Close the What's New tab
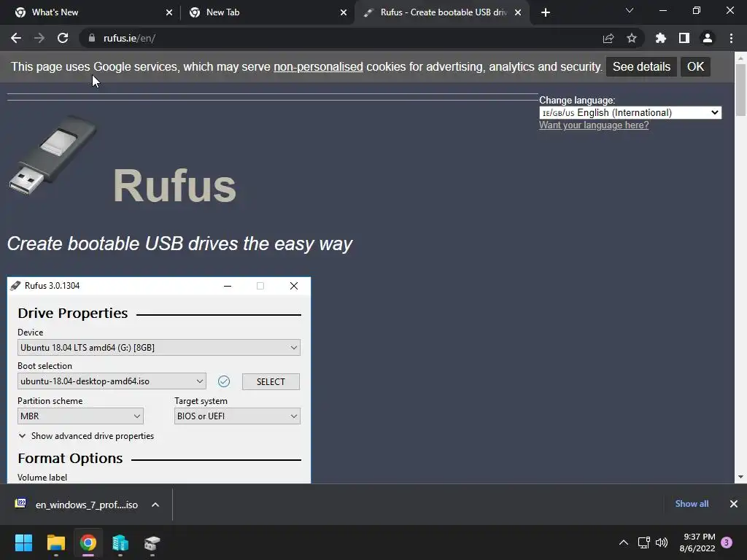This screenshot has height=560, width=747. point(169,12)
